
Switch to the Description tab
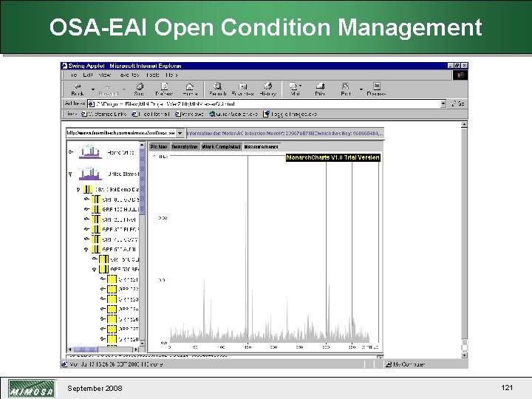185,146
